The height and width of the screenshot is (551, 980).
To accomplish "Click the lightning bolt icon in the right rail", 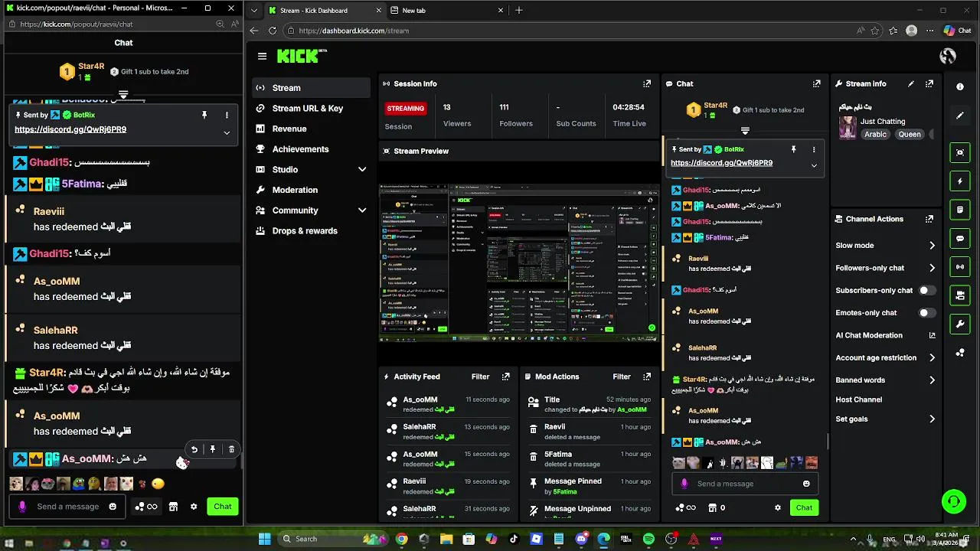I will pyautogui.click(x=960, y=181).
